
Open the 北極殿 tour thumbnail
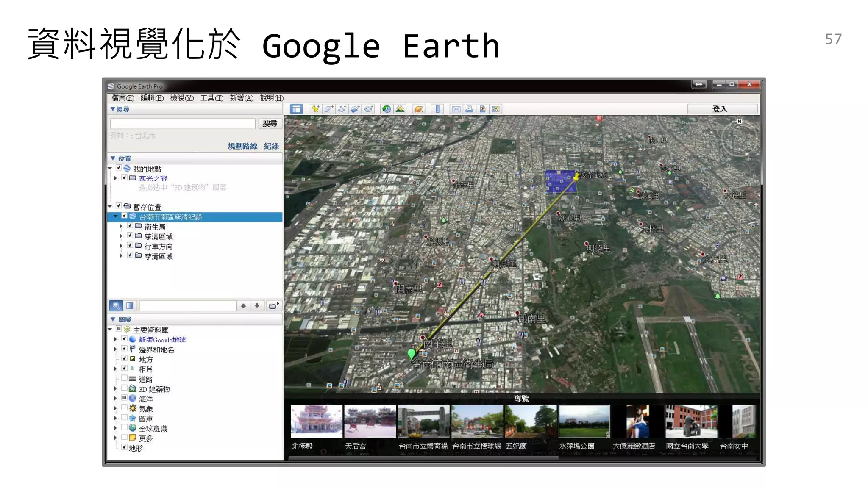(316, 421)
